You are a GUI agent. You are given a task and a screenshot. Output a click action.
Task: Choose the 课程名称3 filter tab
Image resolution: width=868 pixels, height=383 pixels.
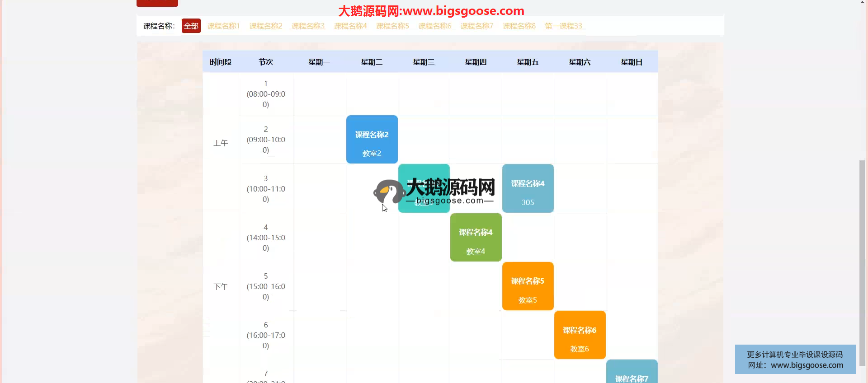308,26
